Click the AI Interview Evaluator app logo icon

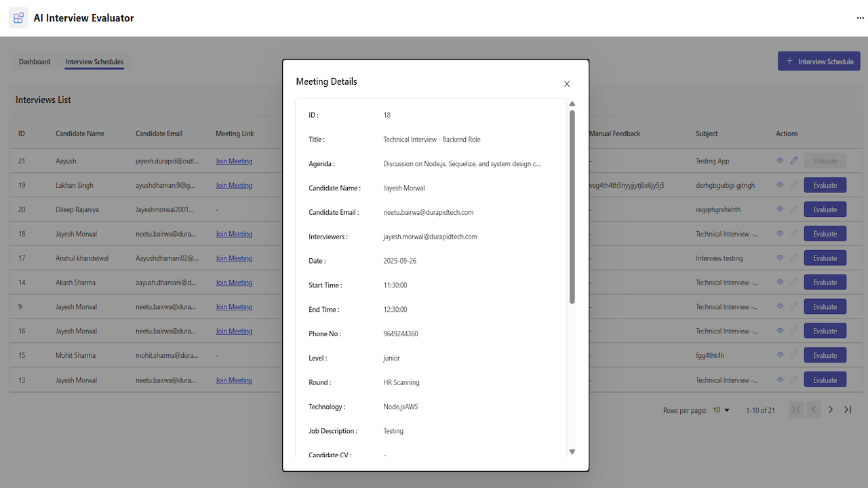click(18, 18)
